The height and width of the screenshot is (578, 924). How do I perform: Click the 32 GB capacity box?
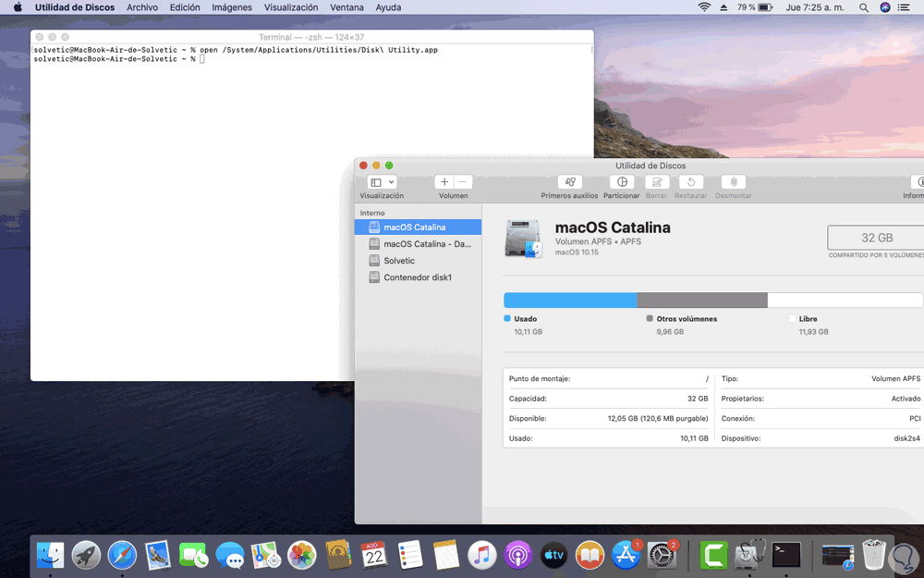[x=876, y=238]
